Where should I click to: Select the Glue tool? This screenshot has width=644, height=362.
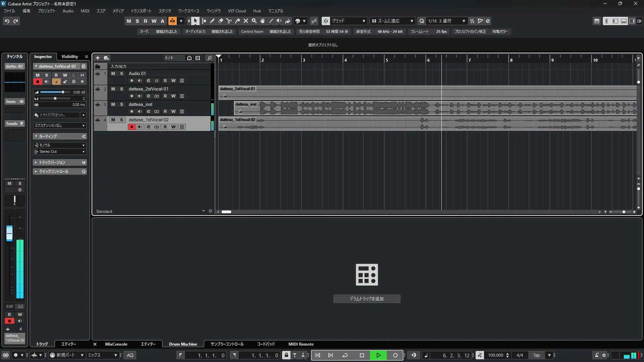(x=237, y=21)
